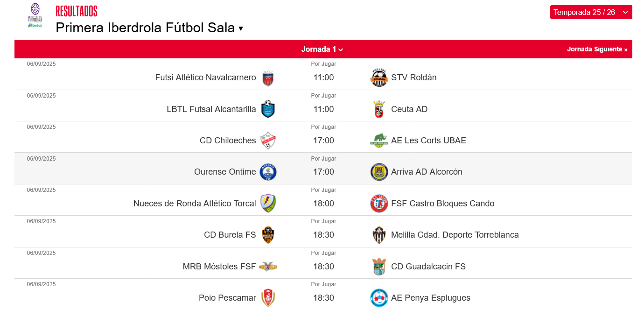The height and width of the screenshot is (310, 644).
Task: Click the Ceuta AD shield logo
Action: (x=379, y=109)
